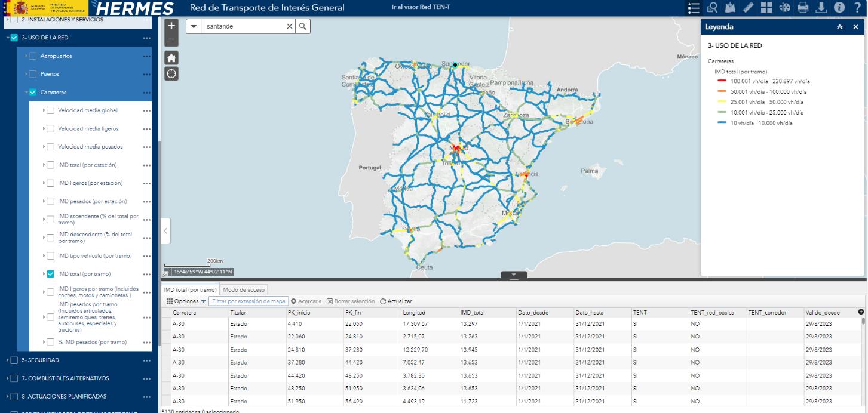The image size is (868, 413).
Task: Switch to the Modo de acceso tab
Action: [x=244, y=289]
